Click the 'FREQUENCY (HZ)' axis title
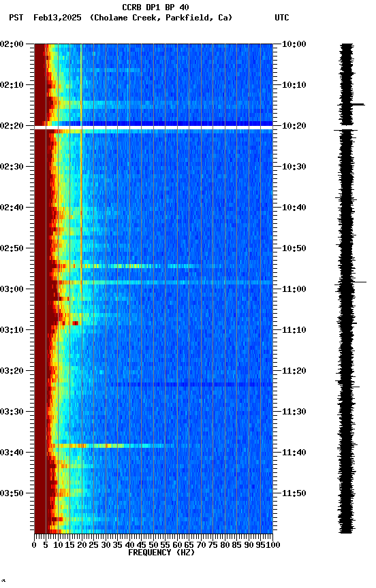376x588 pixels. point(161,553)
